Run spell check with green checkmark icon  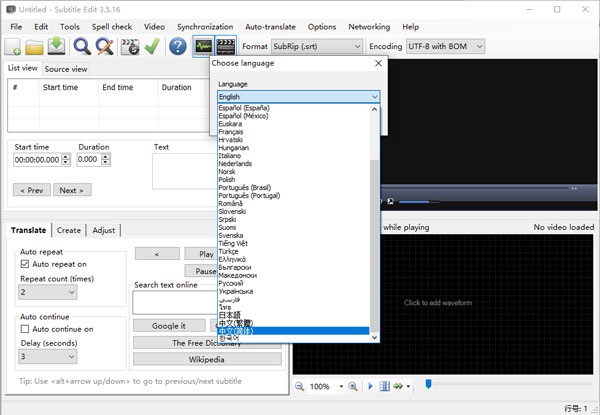click(x=152, y=46)
